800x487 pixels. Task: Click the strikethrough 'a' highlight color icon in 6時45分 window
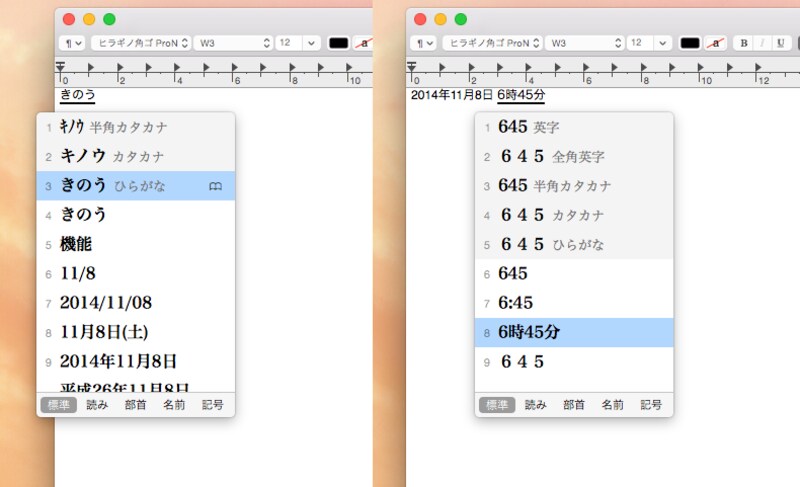coord(716,43)
